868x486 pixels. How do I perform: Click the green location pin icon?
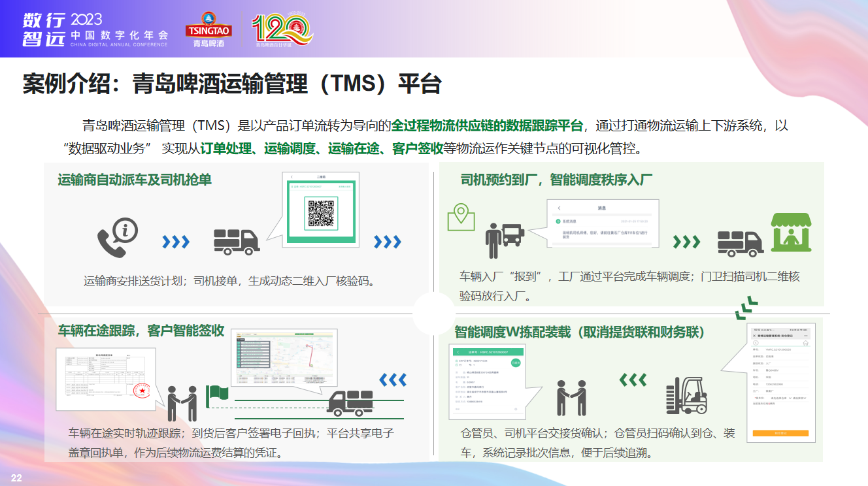tap(461, 218)
